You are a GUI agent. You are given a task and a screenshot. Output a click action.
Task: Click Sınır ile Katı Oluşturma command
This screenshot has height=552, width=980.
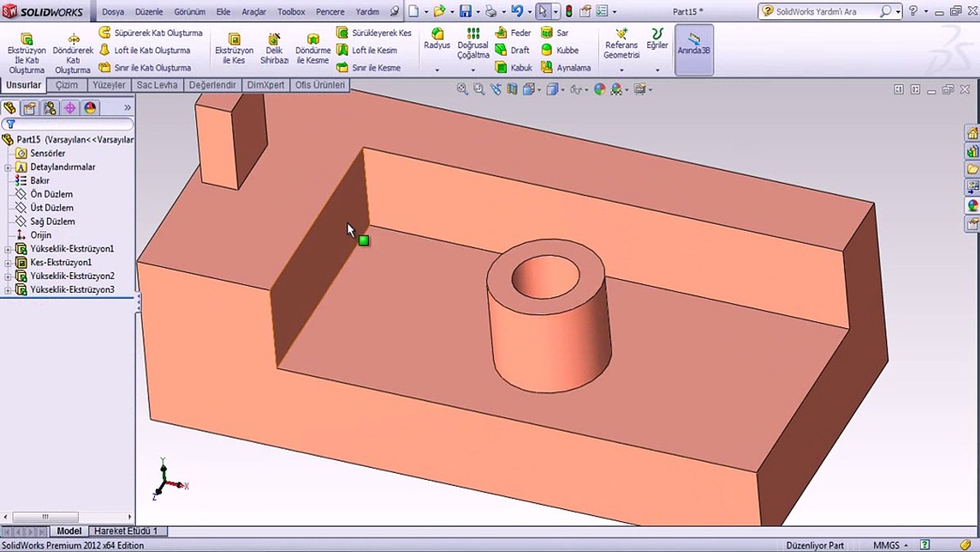[144, 67]
